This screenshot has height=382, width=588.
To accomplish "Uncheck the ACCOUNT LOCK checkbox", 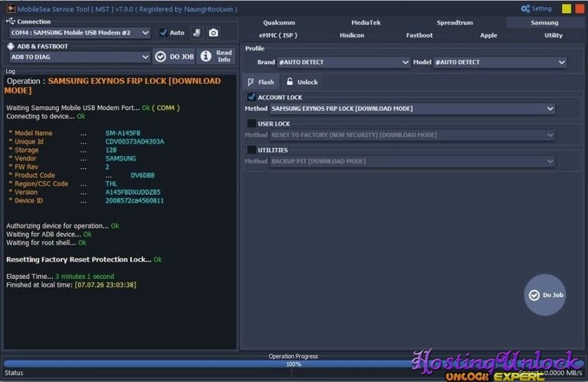I will 252,97.
